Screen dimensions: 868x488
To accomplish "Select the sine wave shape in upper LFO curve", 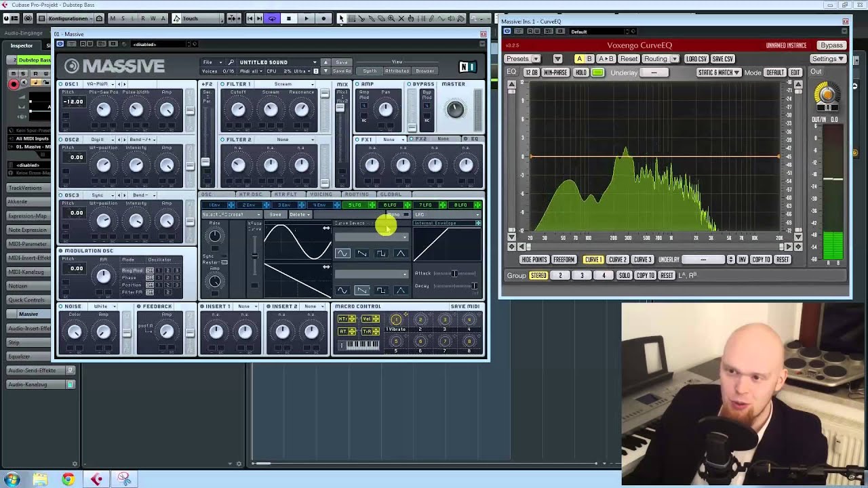I will pos(342,253).
